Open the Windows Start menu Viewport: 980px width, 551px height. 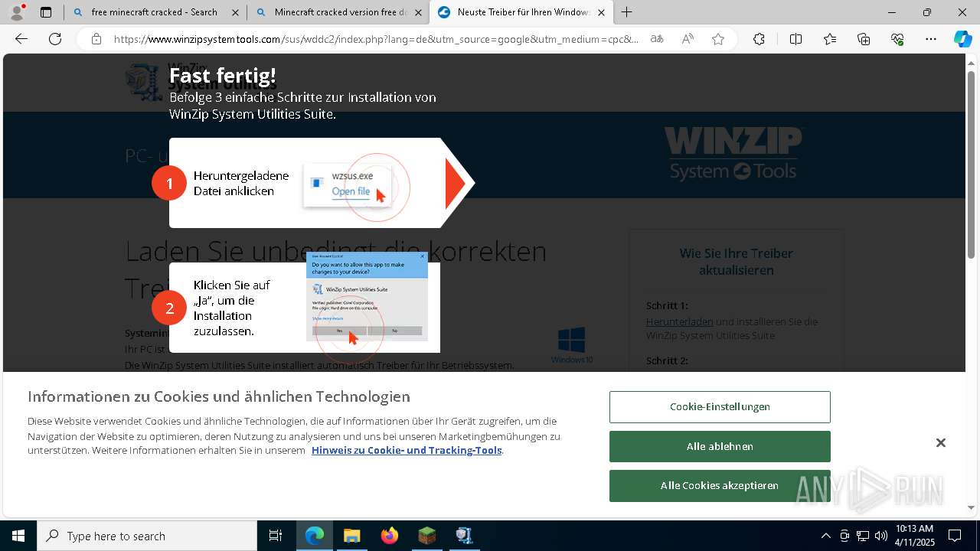(x=18, y=536)
